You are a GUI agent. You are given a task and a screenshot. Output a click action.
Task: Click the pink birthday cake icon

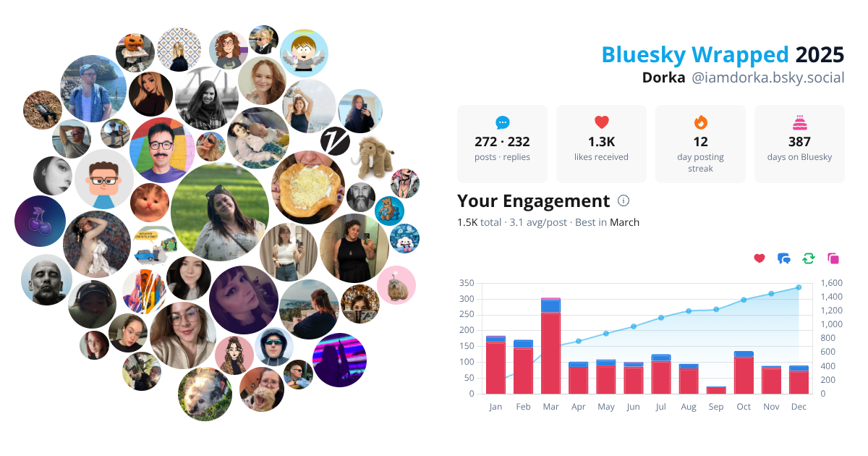(799, 122)
